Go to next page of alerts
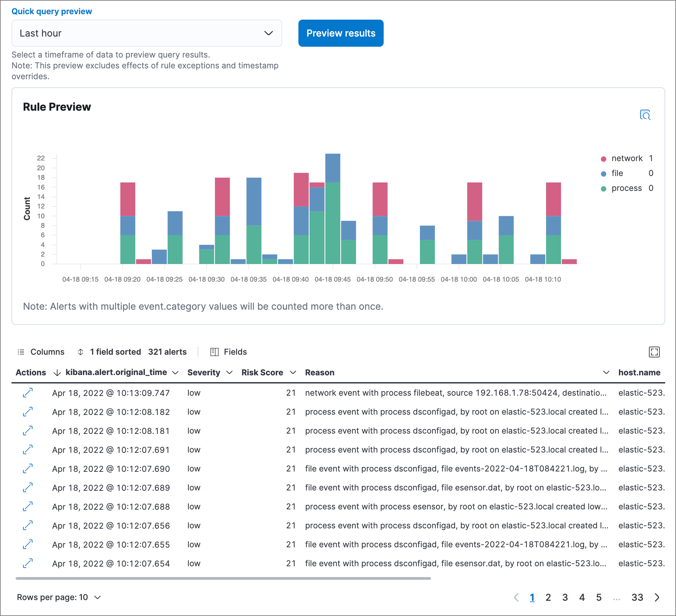676x616 pixels. (x=657, y=597)
